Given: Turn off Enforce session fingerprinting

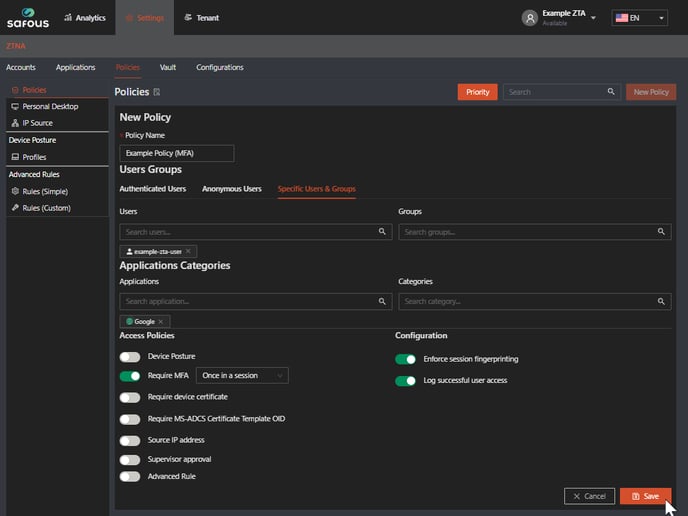Looking at the screenshot, I should point(405,359).
